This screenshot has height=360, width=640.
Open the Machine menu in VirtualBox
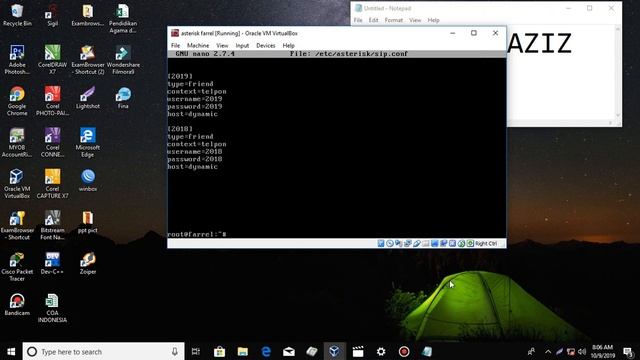coord(198,45)
